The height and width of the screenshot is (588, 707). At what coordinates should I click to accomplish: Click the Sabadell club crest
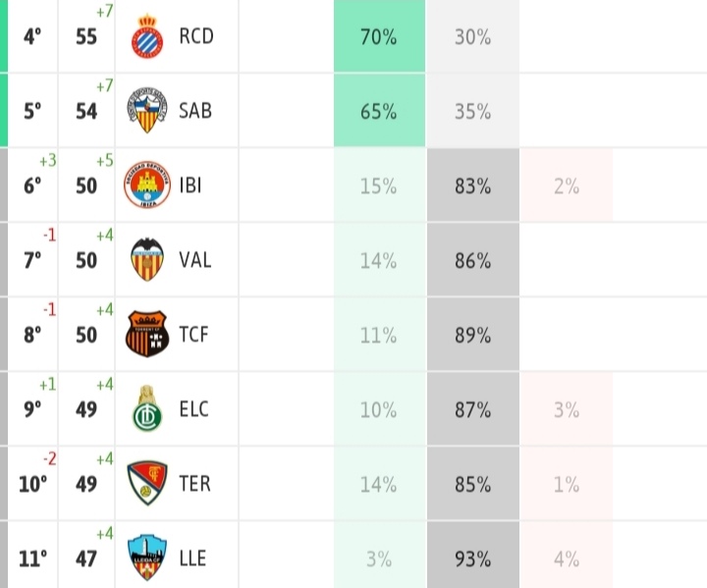click(147, 111)
